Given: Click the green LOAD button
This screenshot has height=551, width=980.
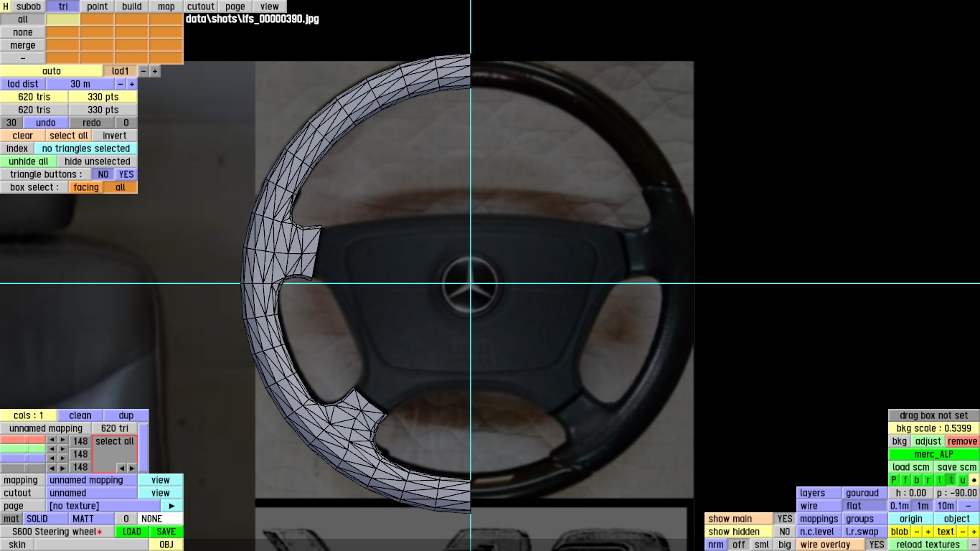Looking at the screenshot, I should (x=132, y=532).
